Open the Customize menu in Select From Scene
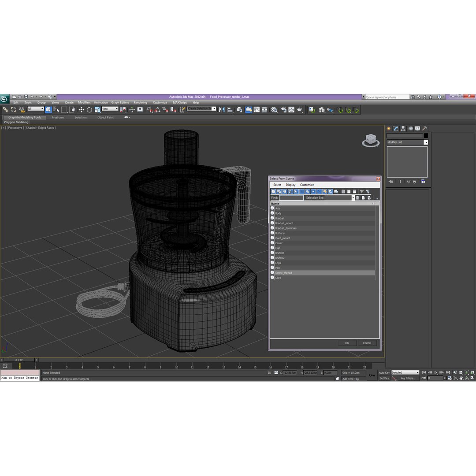The height and width of the screenshot is (476, 476). pos(307,185)
